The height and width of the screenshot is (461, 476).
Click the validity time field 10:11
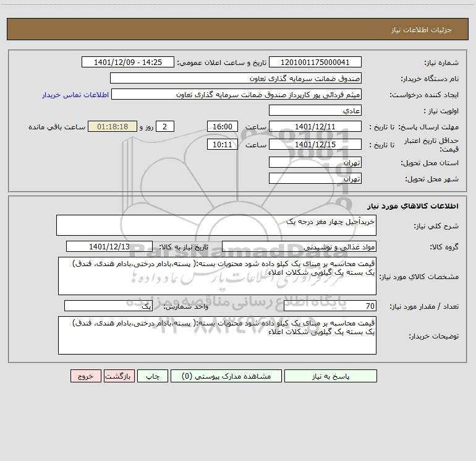(222, 144)
